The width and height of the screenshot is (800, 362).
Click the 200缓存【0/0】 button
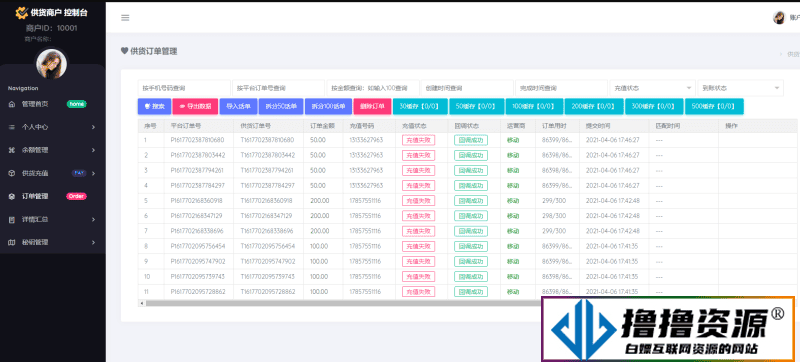[594, 107]
